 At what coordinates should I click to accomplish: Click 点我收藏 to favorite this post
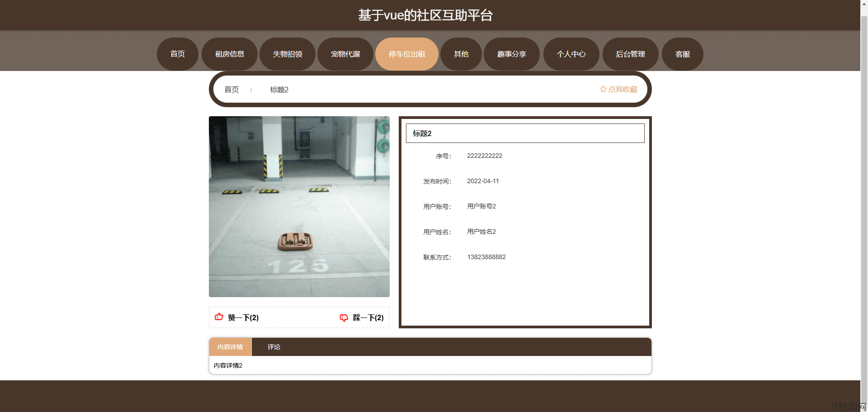pos(623,89)
